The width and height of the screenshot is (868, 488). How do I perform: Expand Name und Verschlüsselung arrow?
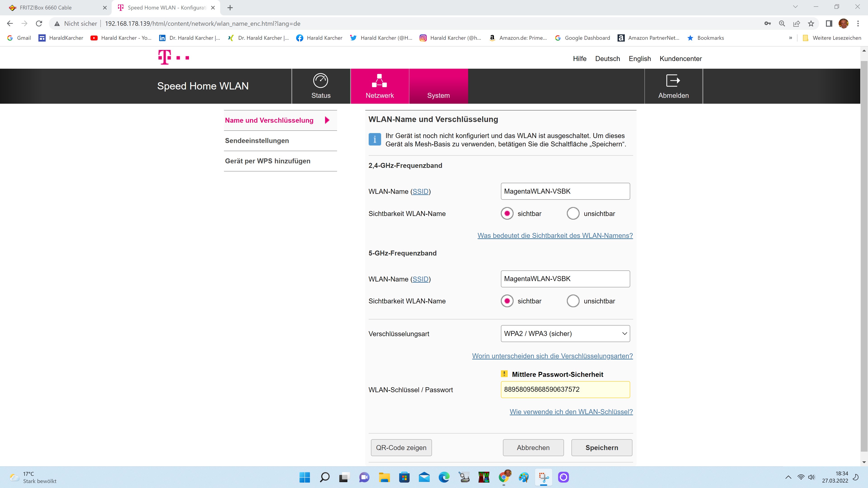click(327, 120)
